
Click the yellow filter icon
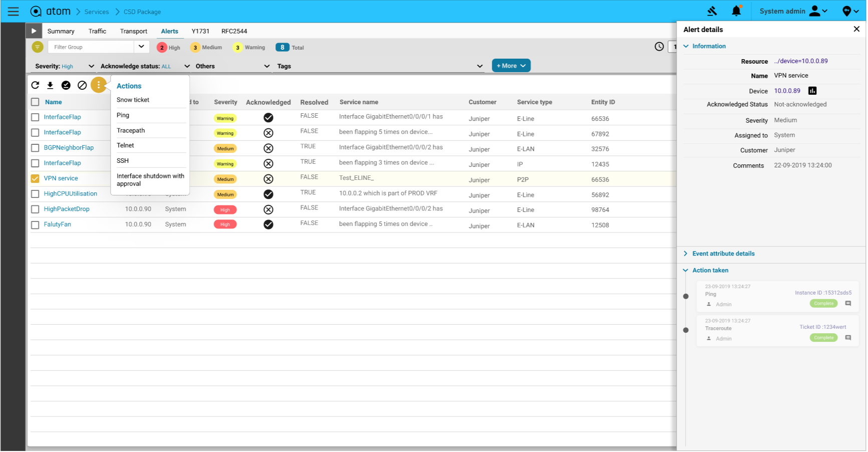[38, 47]
